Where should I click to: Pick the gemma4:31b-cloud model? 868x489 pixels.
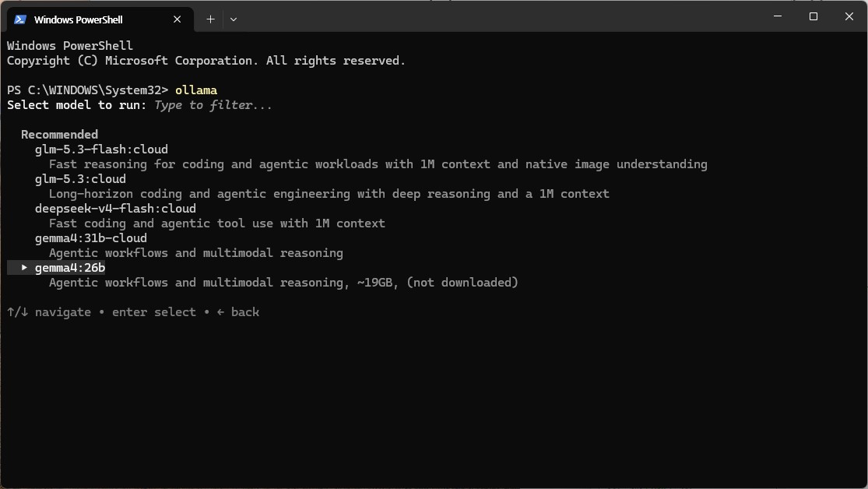[x=91, y=238]
